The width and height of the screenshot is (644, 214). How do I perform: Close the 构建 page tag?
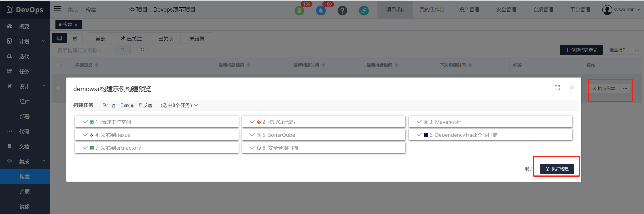pyautogui.click(x=76, y=25)
